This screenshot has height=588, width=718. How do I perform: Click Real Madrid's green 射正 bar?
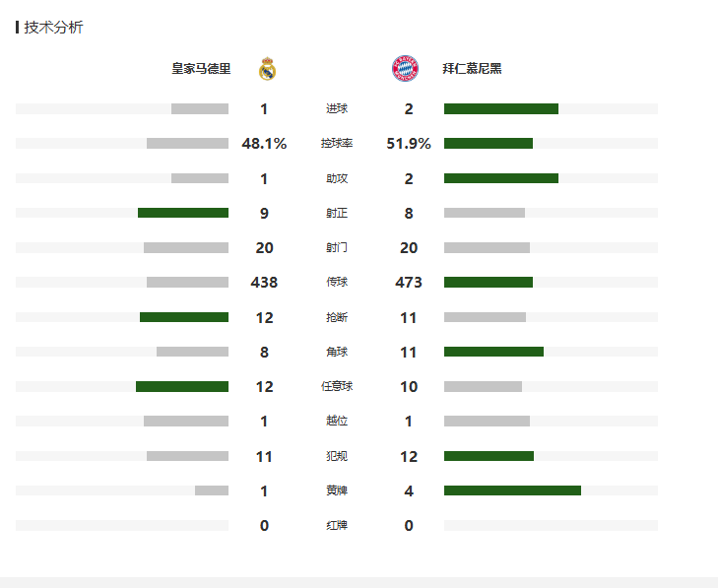183,213
